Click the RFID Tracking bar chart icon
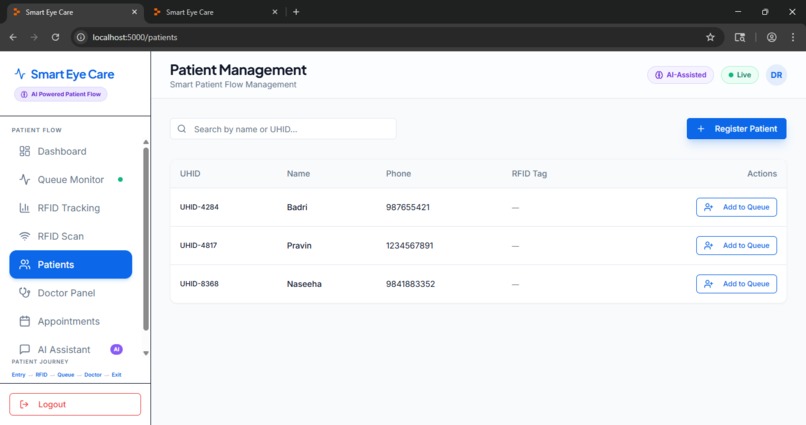The image size is (806, 425). (25, 208)
